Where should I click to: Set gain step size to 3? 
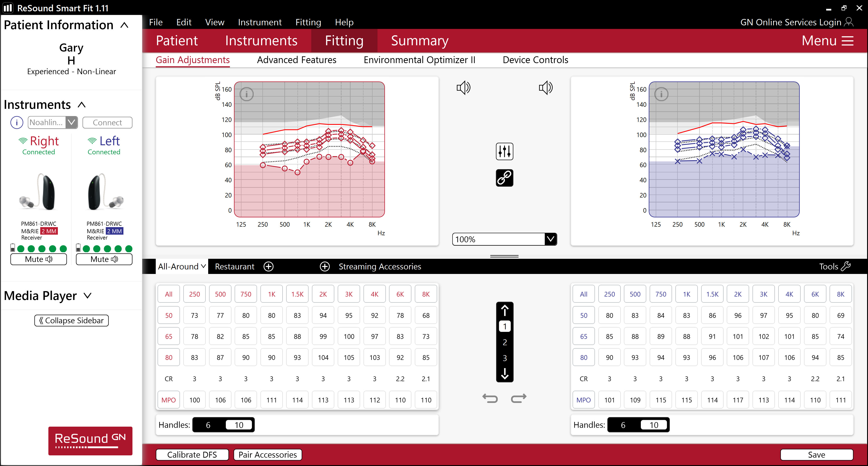tap(505, 358)
